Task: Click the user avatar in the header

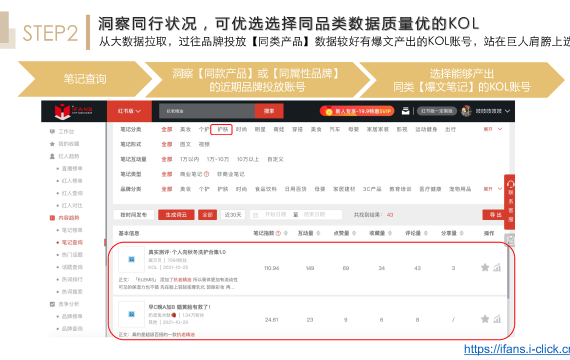Action: 466,111
